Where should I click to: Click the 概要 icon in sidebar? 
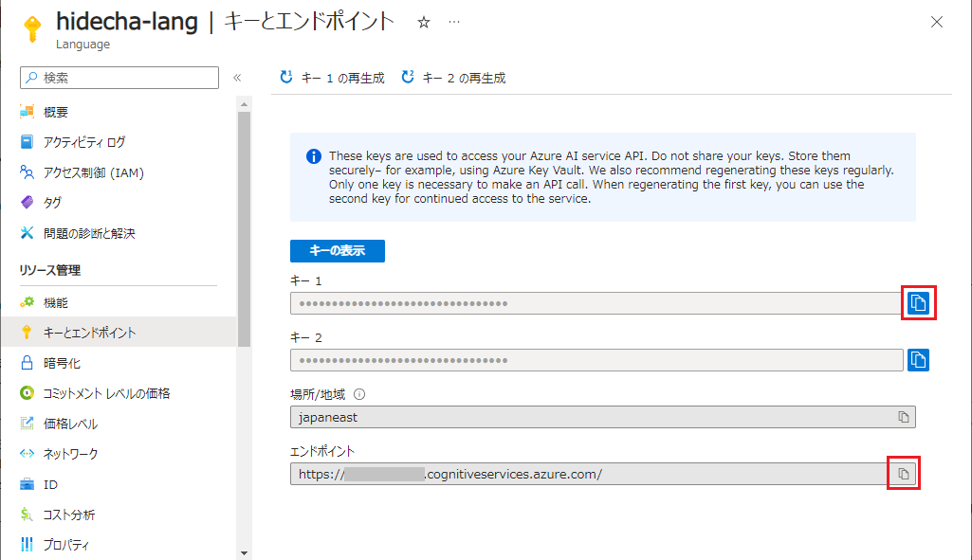pos(27,112)
